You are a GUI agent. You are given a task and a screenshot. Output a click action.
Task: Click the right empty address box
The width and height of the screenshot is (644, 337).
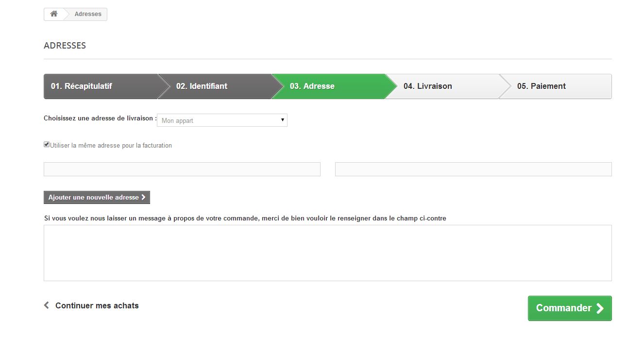(x=474, y=169)
